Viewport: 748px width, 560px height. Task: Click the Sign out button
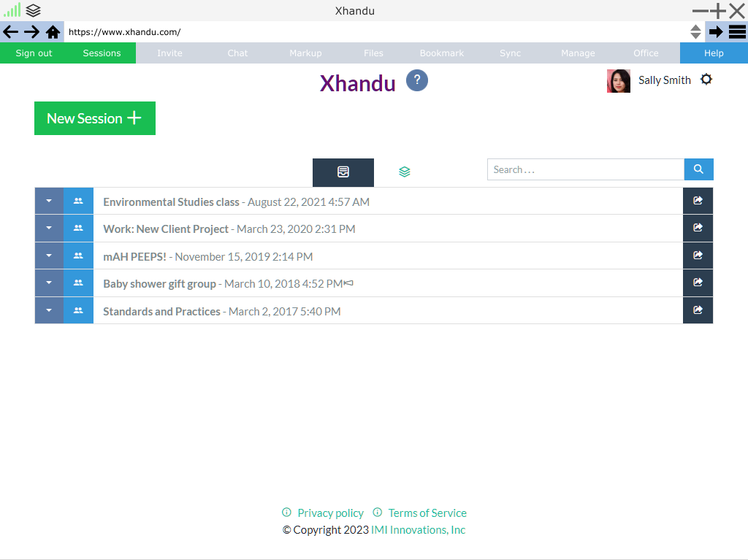point(34,53)
